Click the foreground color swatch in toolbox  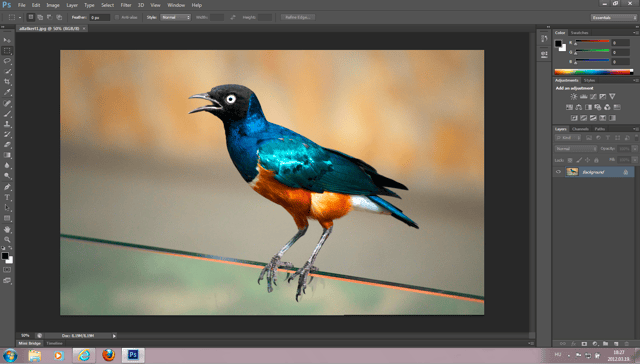click(x=4, y=256)
